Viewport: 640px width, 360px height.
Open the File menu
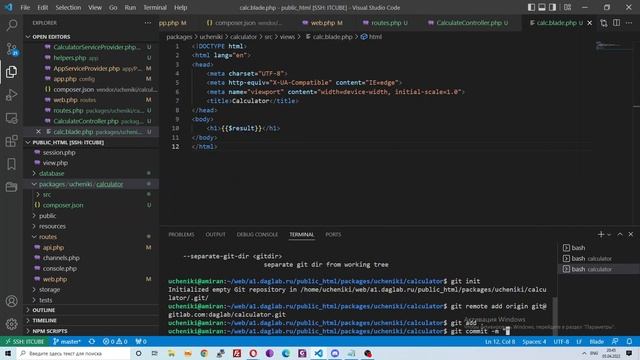(x=25, y=7)
